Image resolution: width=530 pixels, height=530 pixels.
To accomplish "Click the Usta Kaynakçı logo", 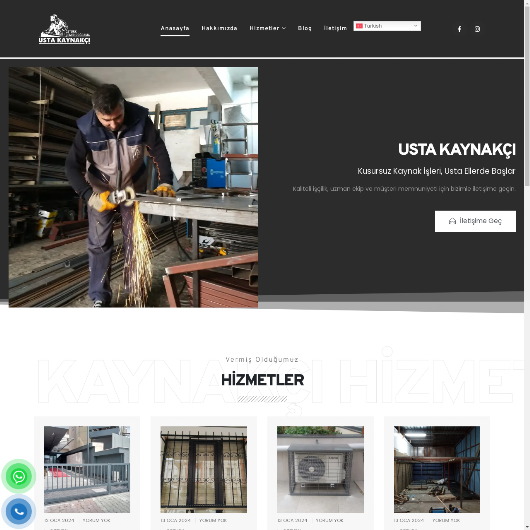I will click(x=64, y=29).
